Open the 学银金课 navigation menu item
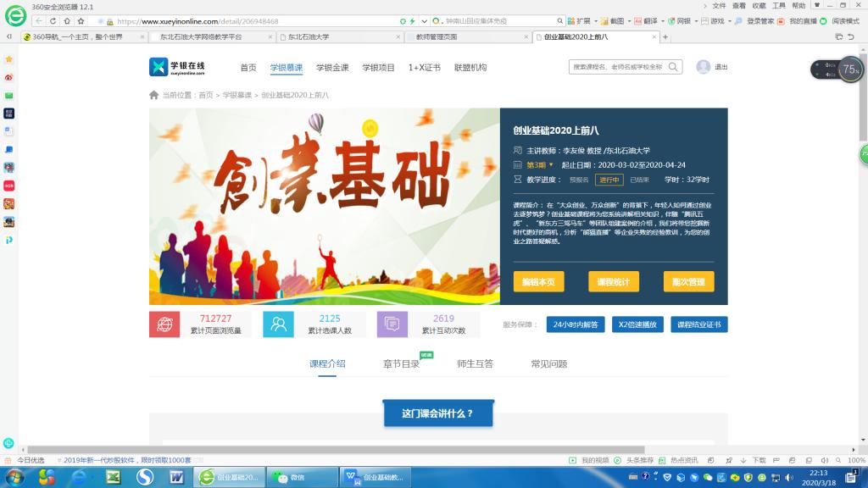Image resolution: width=868 pixels, height=488 pixels. point(332,68)
